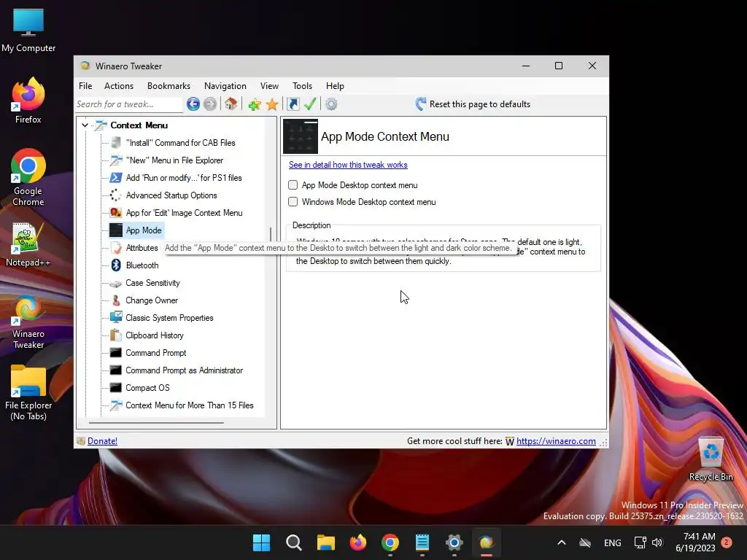Select the Notepad++ desktop icon
Screen dimensions: 747x560
pyautogui.click(x=28, y=244)
